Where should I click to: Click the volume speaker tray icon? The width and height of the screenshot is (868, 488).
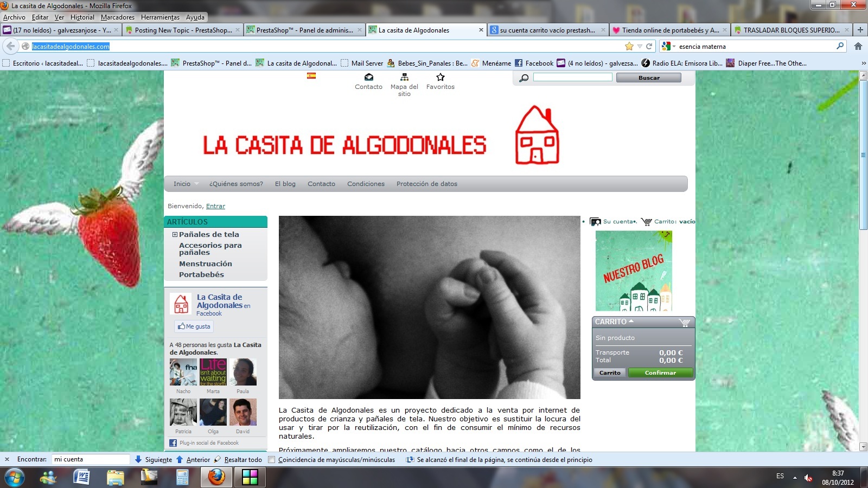pos(808,478)
